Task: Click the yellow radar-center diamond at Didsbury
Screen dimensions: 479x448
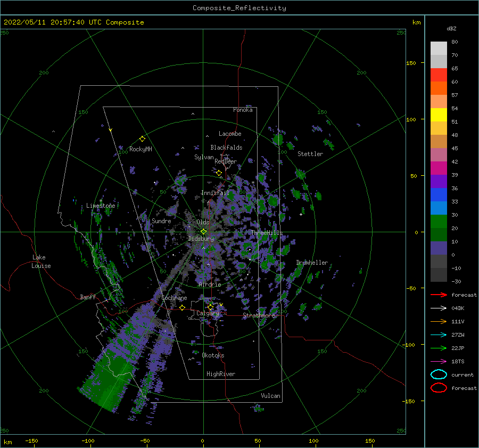Action: (x=203, y=232)
